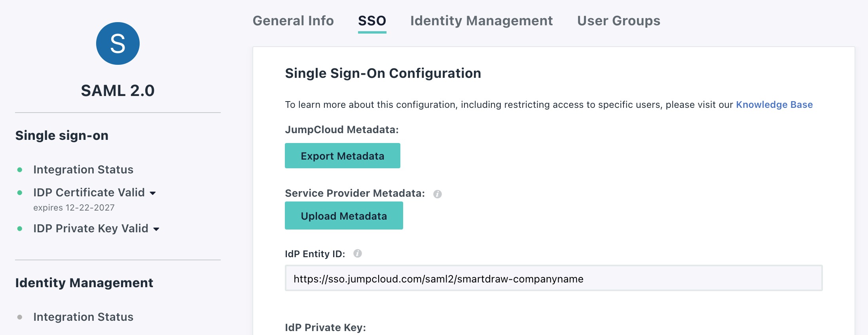Click green status dot for IDP Private Key Valid

[20, 229]
